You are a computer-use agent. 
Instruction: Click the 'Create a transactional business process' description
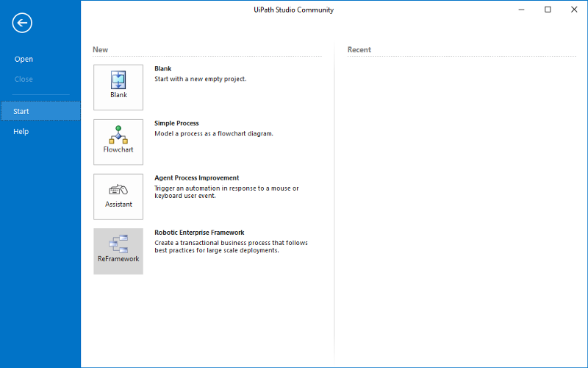coord(231,247)
